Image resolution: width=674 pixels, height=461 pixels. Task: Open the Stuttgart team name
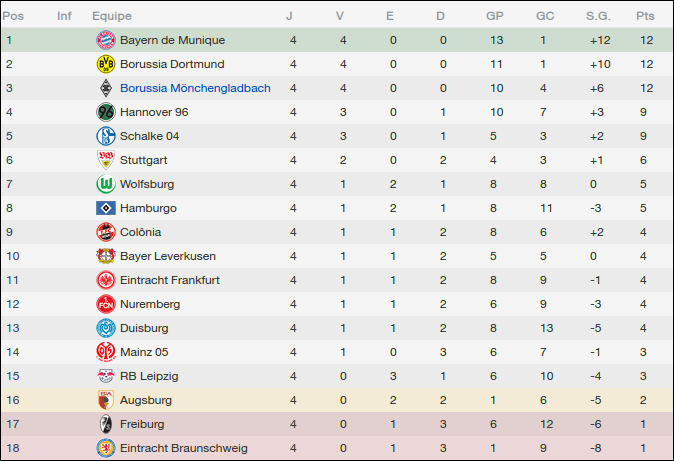click(144, 160)
